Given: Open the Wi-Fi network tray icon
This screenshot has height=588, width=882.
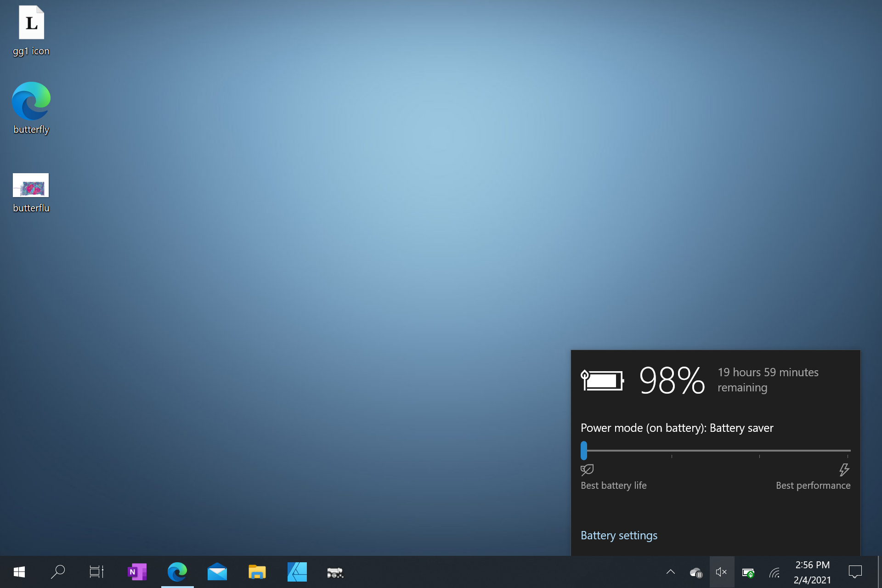Looking at the screenshot, I should coord(775,572).
